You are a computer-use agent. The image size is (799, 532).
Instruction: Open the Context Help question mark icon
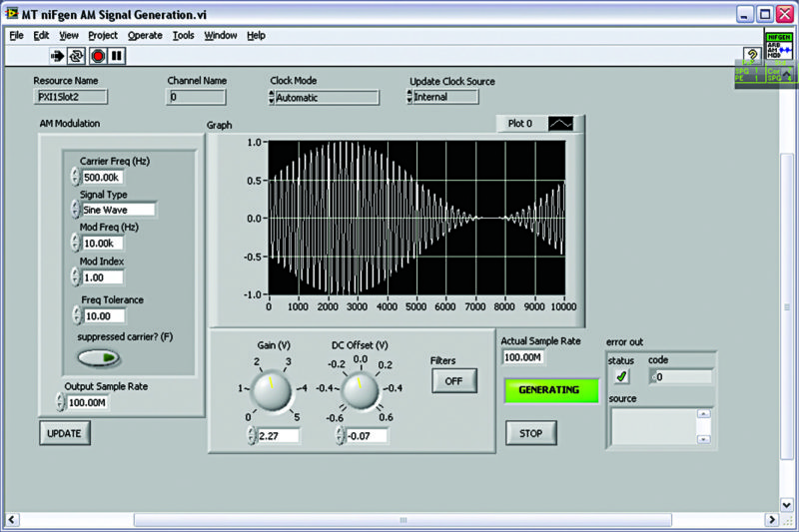click(x=750, y=54)
